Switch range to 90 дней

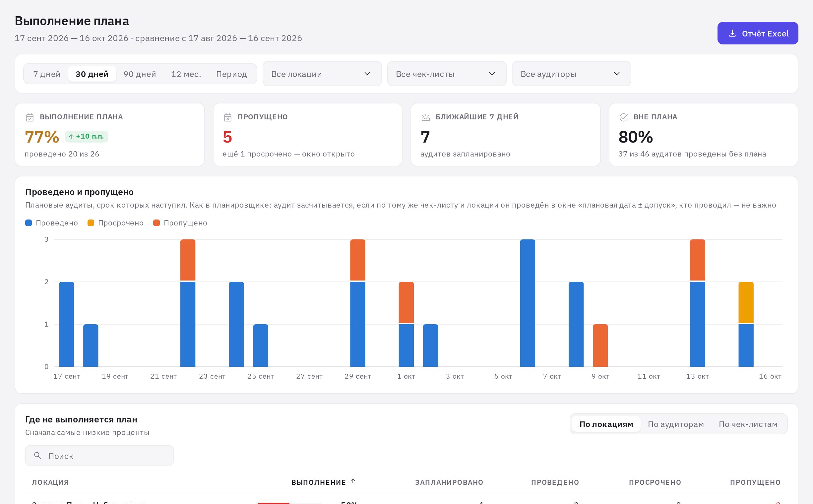[x=140, y=74]
